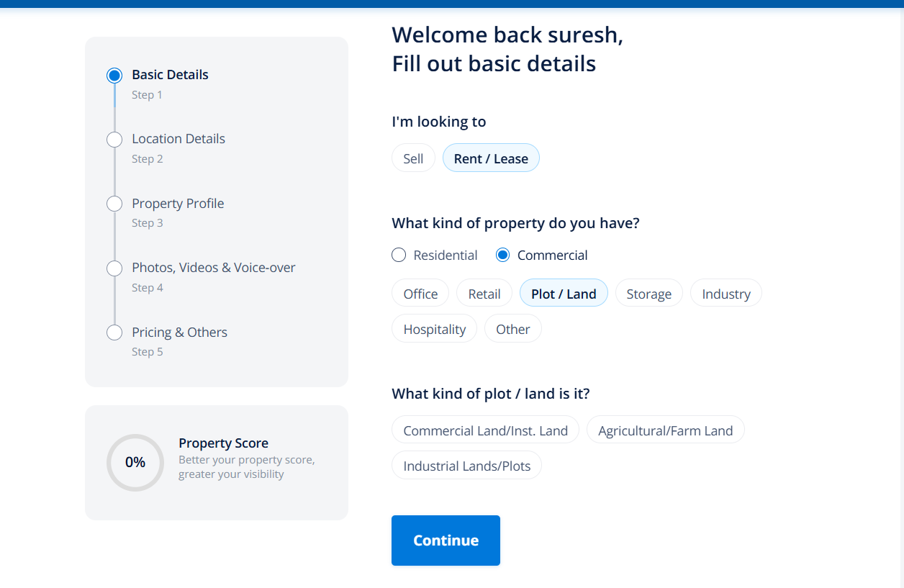This screenshot has height=588, width=904.
Task: Choose the Sell option
Action: [413, 158]
